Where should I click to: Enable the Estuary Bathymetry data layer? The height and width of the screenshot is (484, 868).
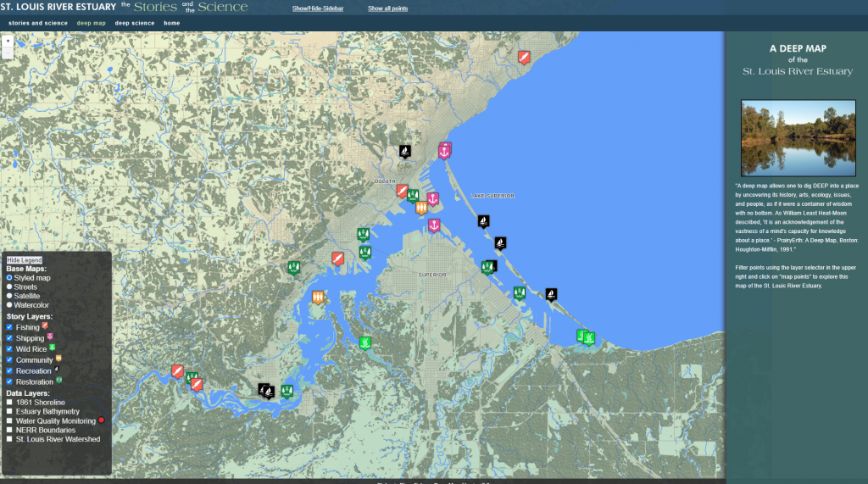tap(9, 411)
